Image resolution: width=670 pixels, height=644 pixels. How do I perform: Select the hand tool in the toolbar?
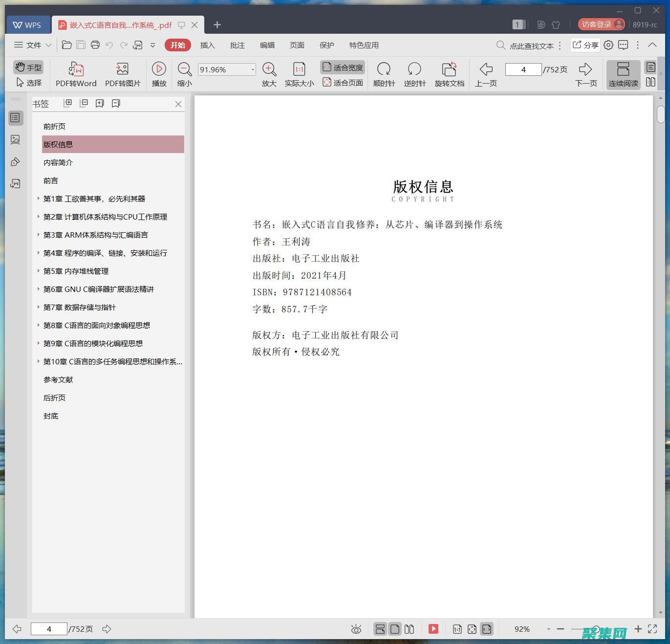[x=28, y=67]
